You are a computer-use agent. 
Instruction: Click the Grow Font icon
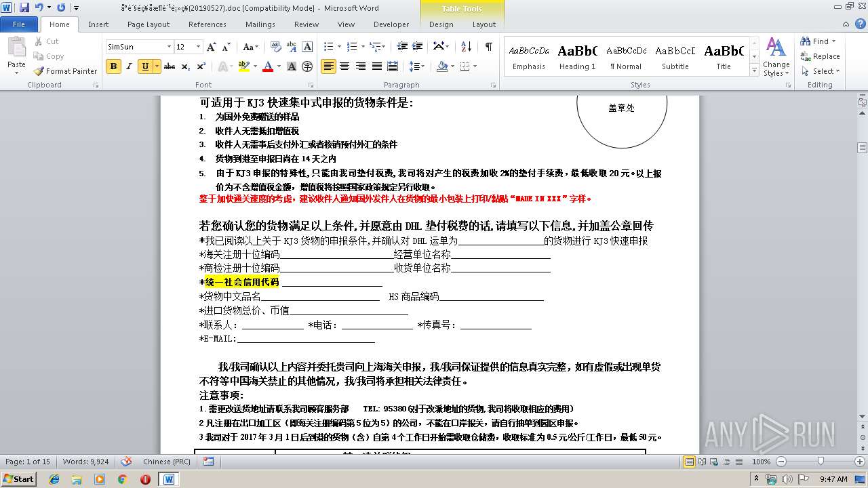pyautogui.click(x=212, y=47)
